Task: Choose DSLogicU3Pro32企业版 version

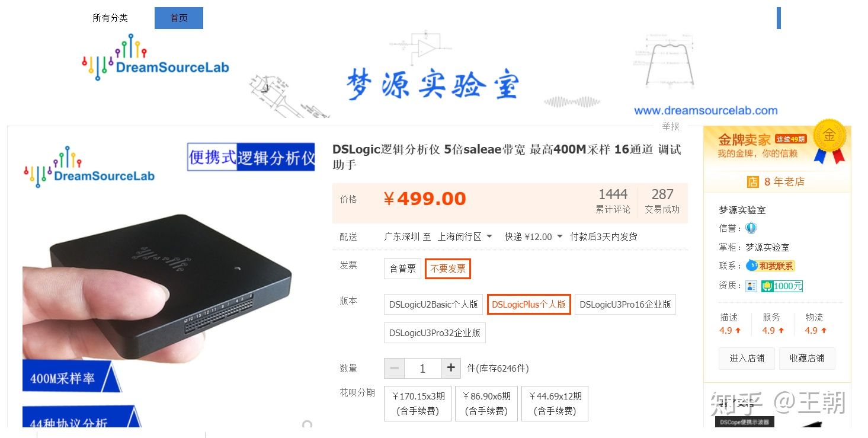Action: (435, 333)
